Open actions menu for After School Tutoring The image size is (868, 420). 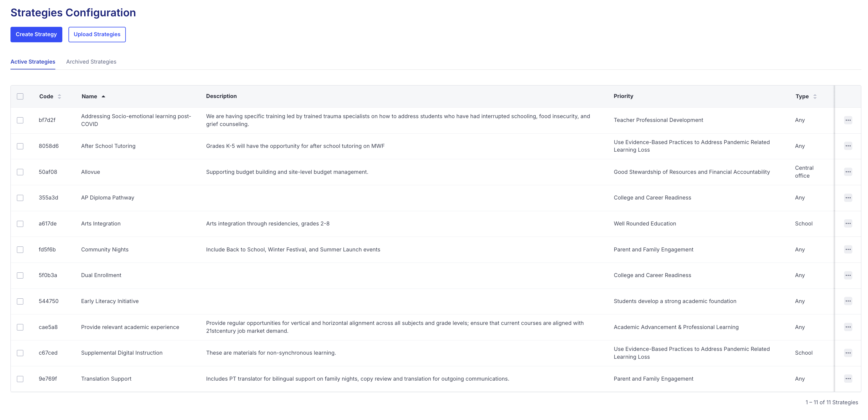click(x=848, y=146)
